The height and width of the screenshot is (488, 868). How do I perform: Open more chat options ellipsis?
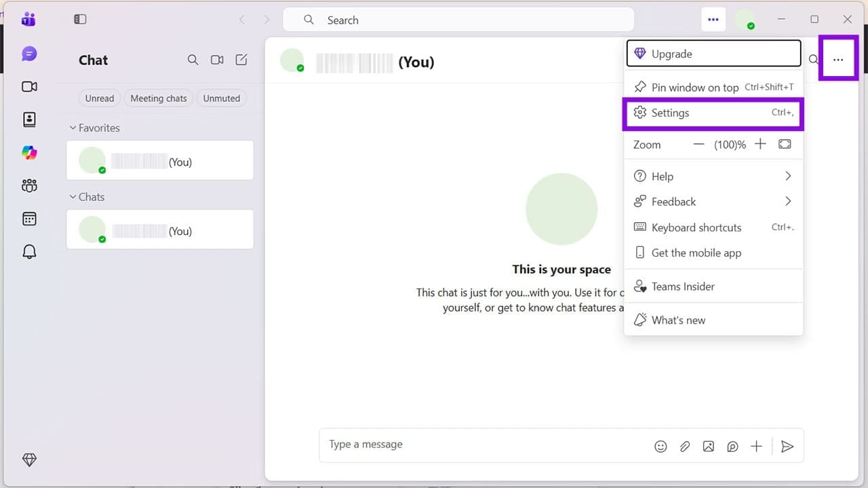click(838, 60)
